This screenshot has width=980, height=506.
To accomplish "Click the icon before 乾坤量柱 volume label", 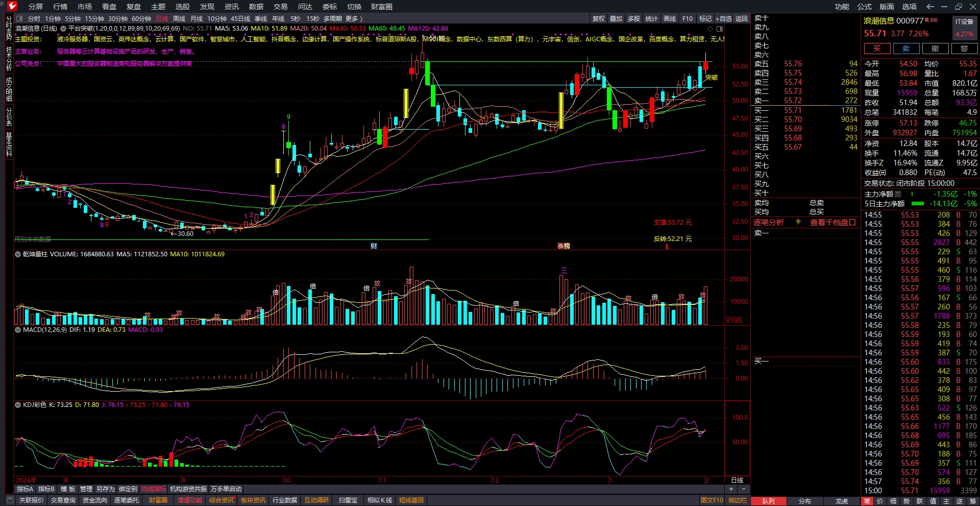I will tap(18, 254).
